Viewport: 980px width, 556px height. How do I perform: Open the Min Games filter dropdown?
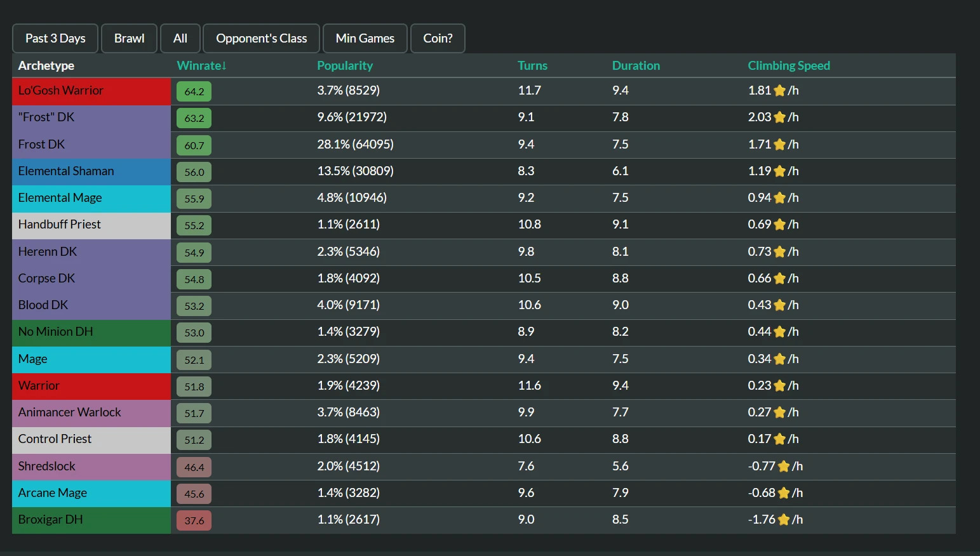click(x=365, y=39)
